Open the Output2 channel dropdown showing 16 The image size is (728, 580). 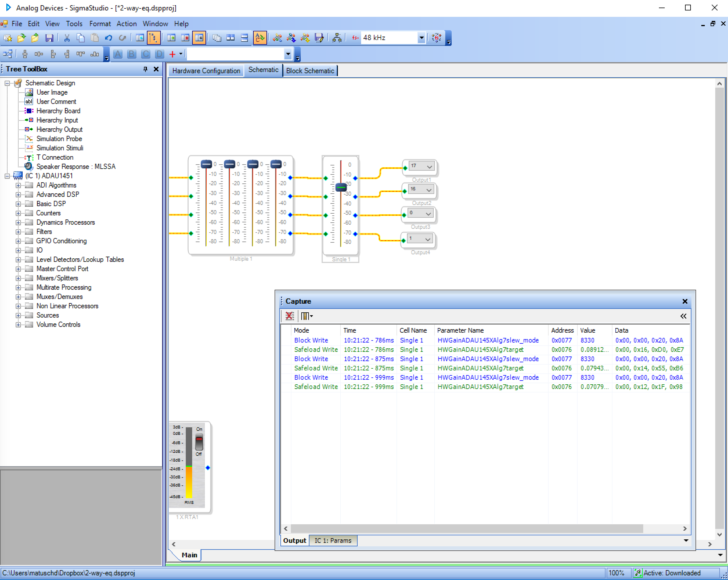[x=428, y=190]
